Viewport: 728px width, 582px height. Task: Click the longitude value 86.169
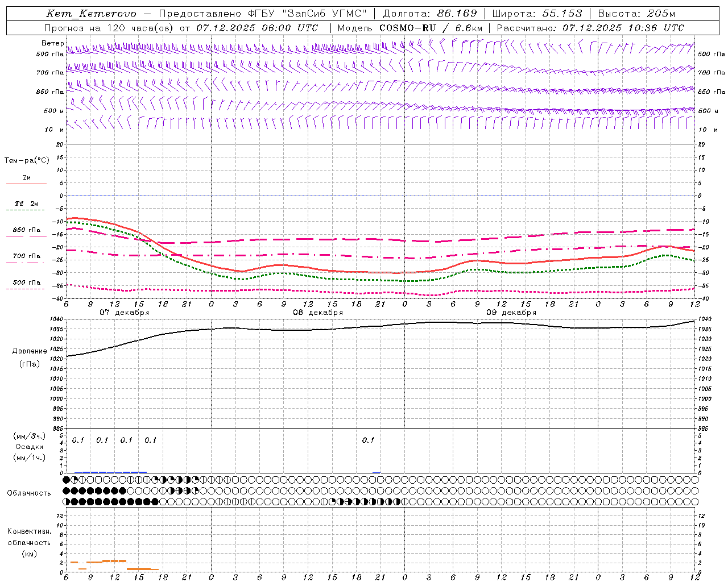457,14
